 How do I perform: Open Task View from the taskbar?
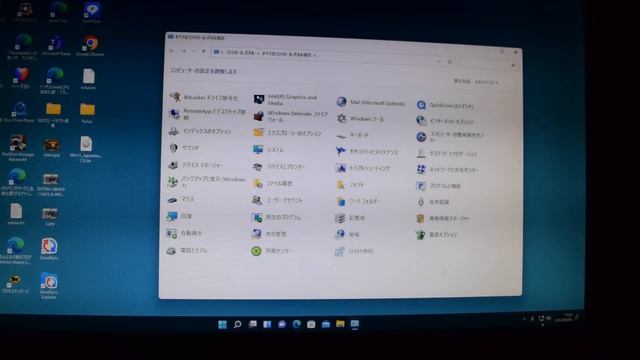point(253,324)
